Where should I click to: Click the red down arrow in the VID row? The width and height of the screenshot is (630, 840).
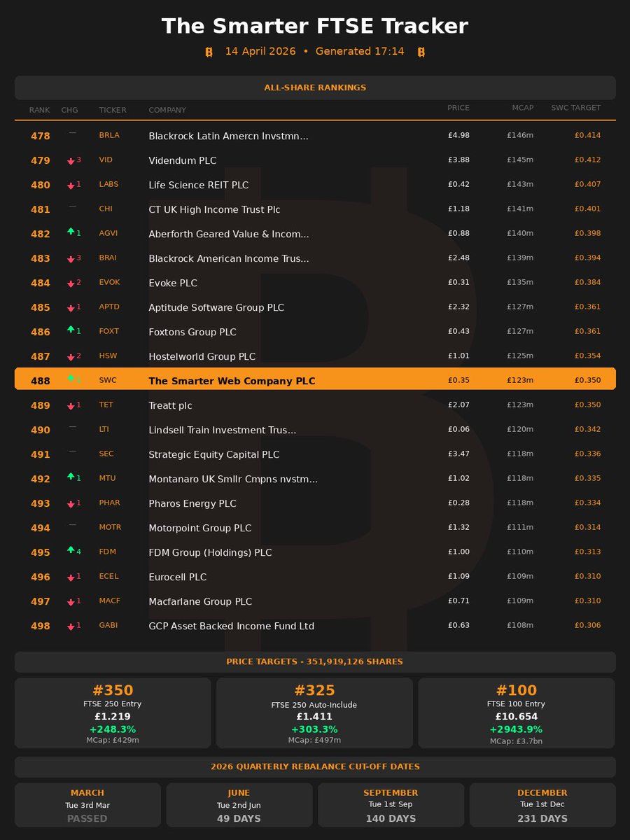[71, 161]
